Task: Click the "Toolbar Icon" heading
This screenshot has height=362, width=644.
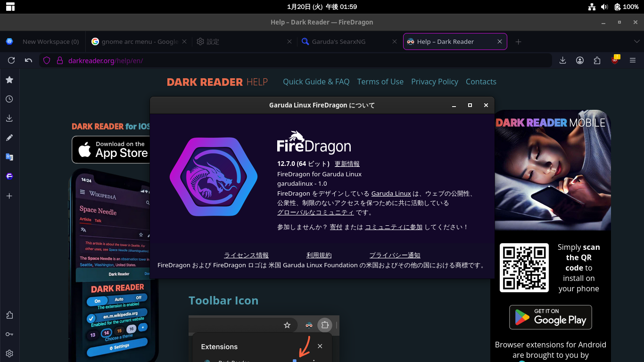Action: 223,301
